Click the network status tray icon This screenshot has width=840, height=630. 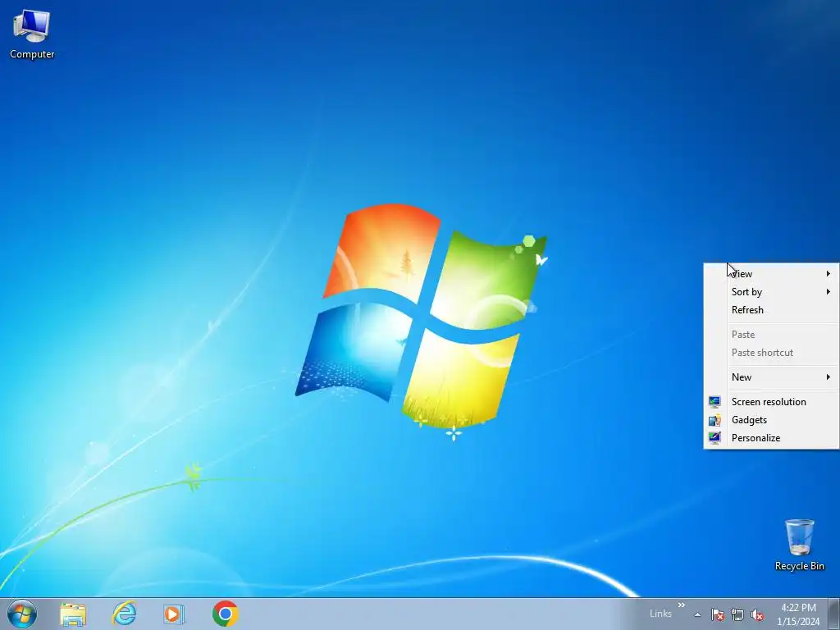[x=737, y=614]
